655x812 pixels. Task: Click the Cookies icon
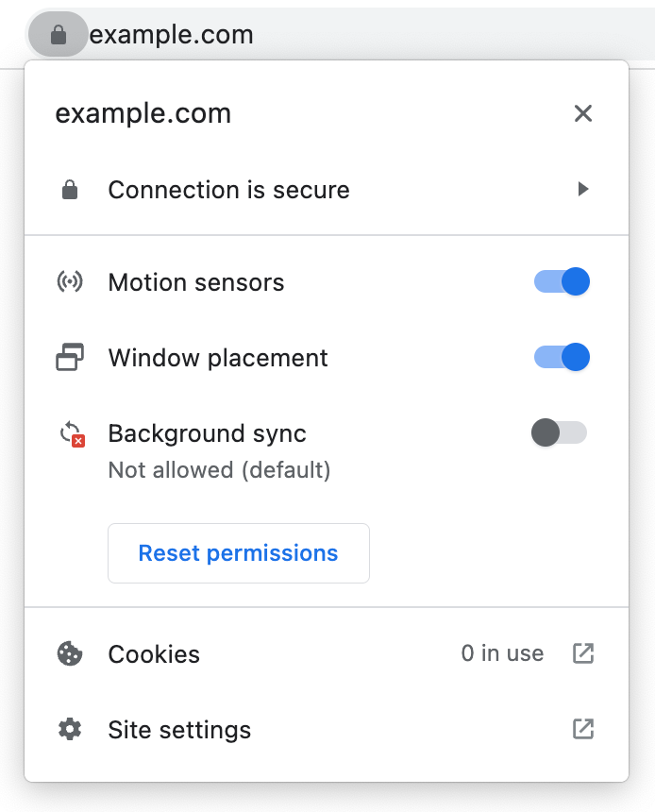point(70,653)
